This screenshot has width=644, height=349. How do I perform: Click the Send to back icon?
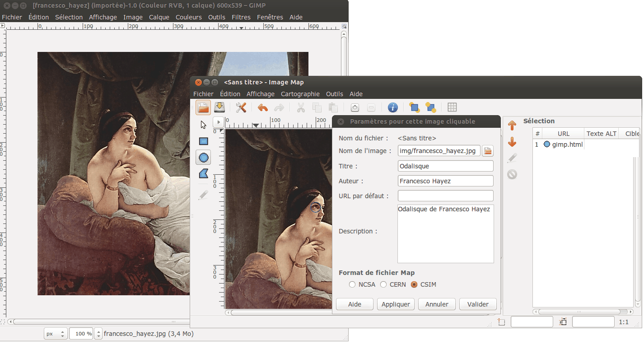pos(430,107)
